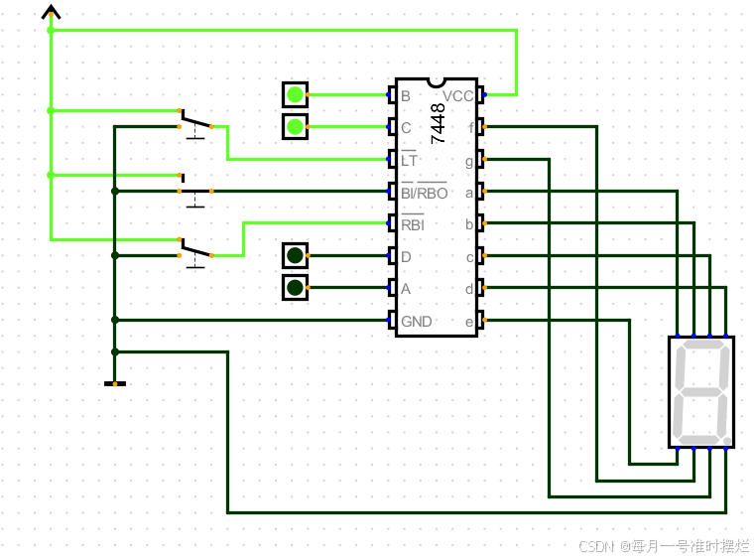This screenshot has width=756, height=560.
Task: Click the chip's C input label
Action: pyautogui.click(x=406, y=128)
